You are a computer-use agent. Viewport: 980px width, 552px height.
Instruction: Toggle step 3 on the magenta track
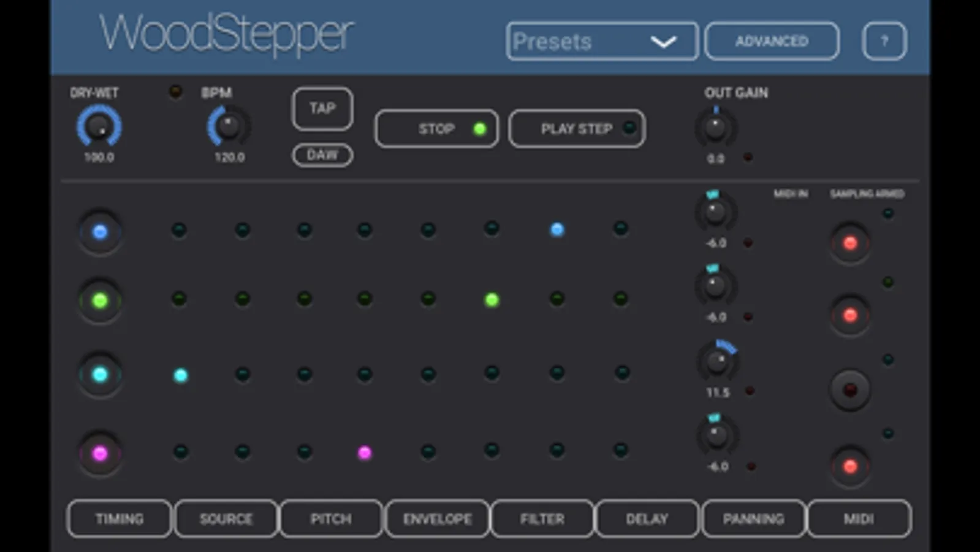305,452
